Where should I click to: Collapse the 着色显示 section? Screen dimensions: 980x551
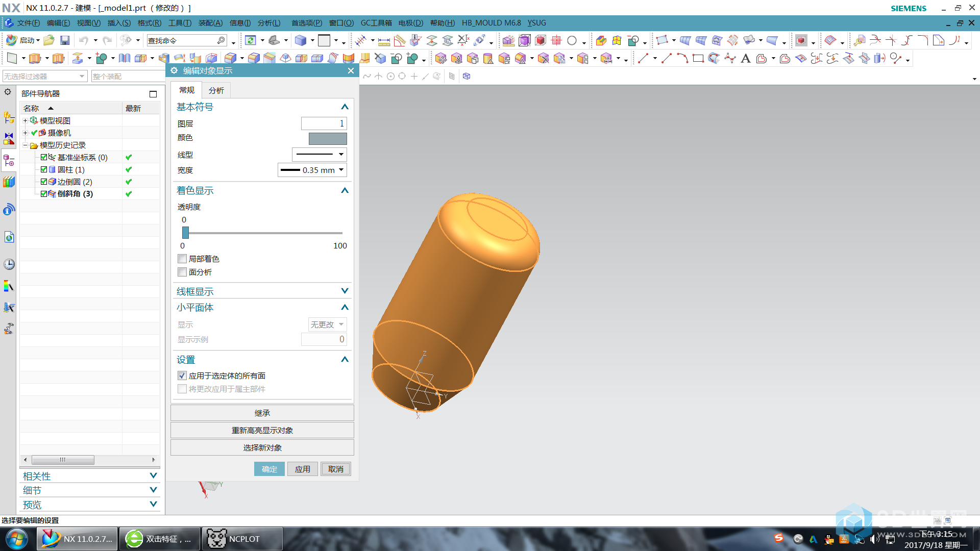[345, 190]
